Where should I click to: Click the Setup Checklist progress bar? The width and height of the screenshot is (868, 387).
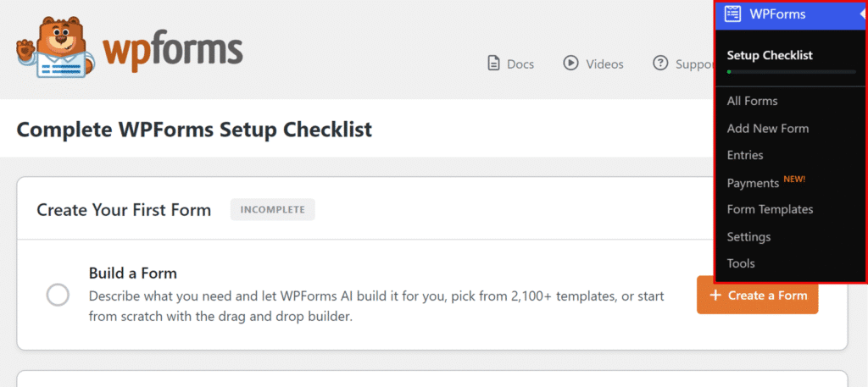[x=791, y=72]
